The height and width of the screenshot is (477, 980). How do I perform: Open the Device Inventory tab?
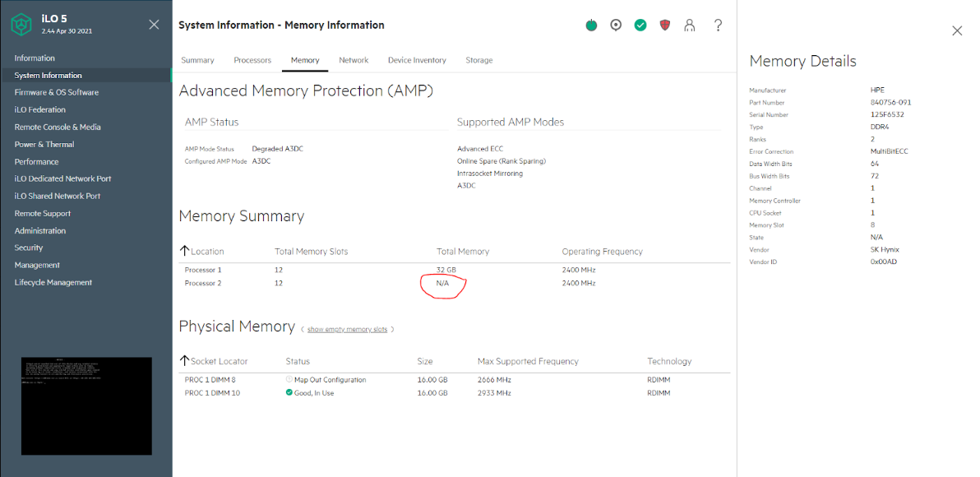[x=417, y=60]
